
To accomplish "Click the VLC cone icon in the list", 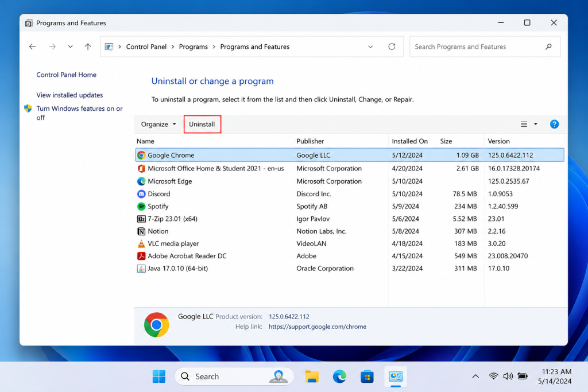I will point(141,243).
